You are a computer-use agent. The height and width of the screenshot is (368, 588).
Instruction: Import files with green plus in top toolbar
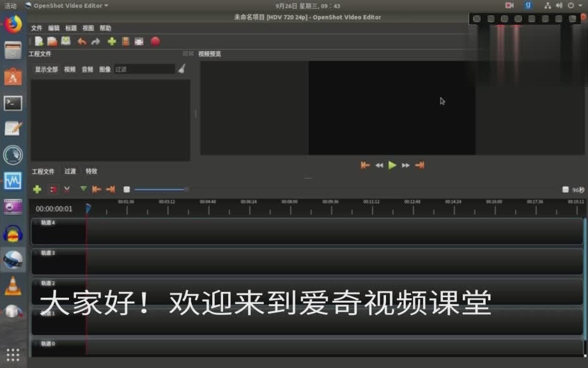(112, 42)
